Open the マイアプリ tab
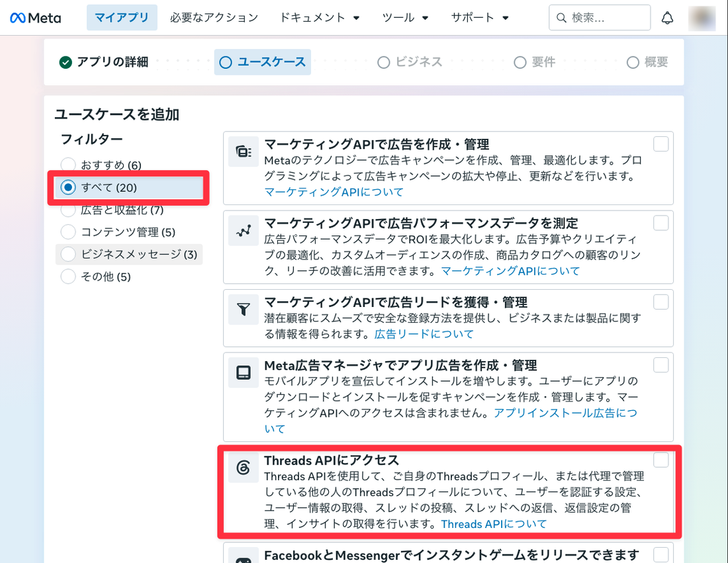Viewport: 728px width, 563px height. (x=122, y=18)
